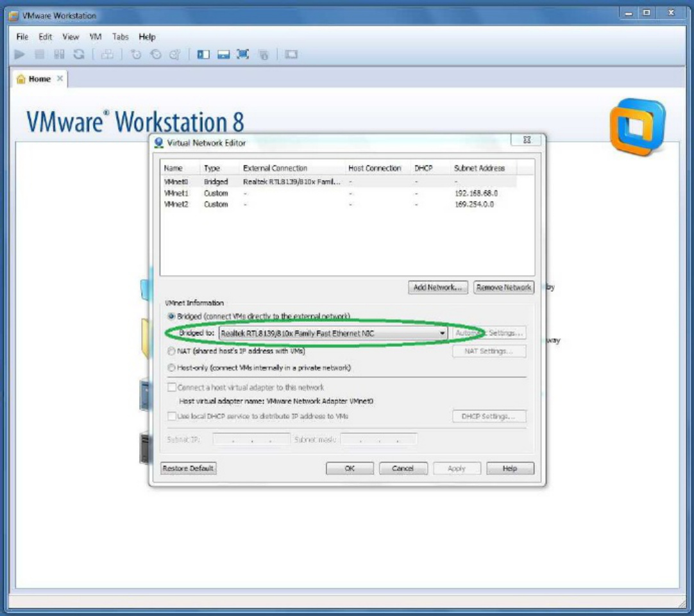Click subnet address 192.168.68.0 cell
Viewport: 694px width, 616px height.
point(476,193)
